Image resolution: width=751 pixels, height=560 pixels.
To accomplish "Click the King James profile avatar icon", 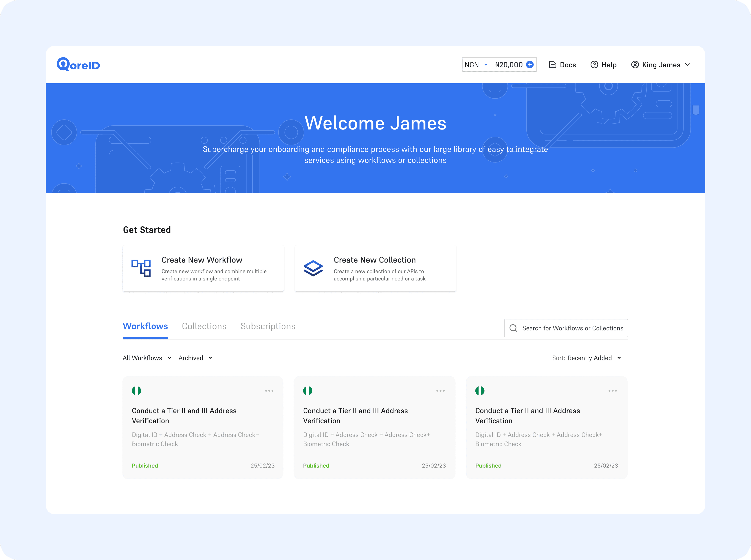I will (635, 65).
